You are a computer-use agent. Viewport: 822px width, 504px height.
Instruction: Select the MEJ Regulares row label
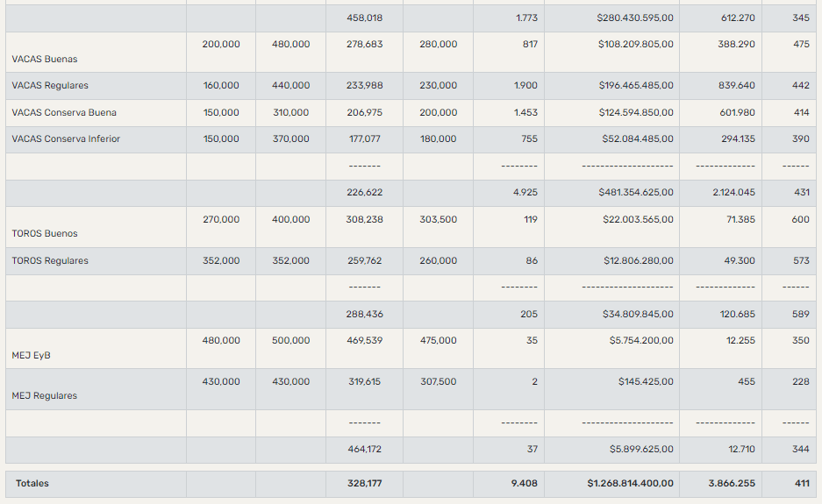44,396
